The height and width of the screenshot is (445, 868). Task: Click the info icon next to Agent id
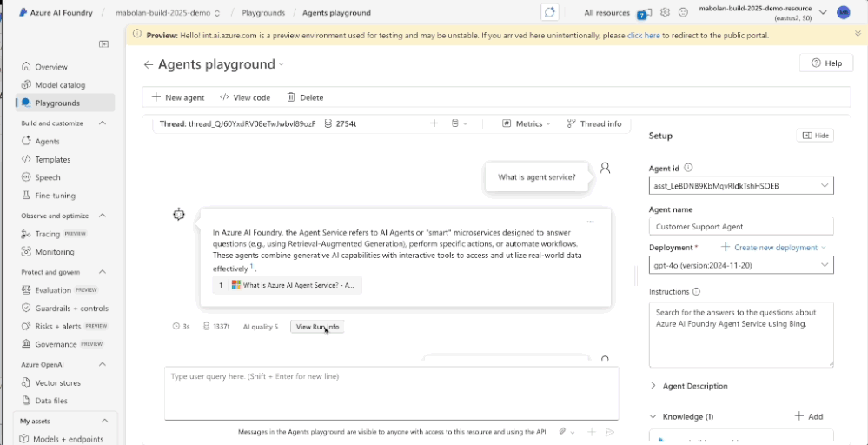point(688,167)
